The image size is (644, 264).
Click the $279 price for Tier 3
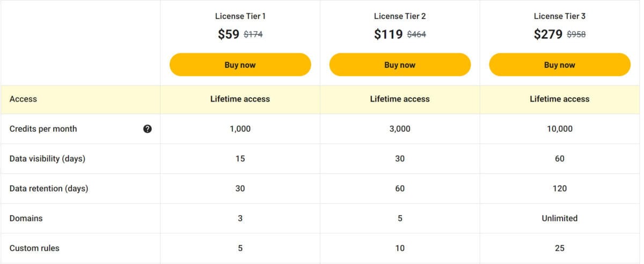pyautogui.click(x=548, y=34)
